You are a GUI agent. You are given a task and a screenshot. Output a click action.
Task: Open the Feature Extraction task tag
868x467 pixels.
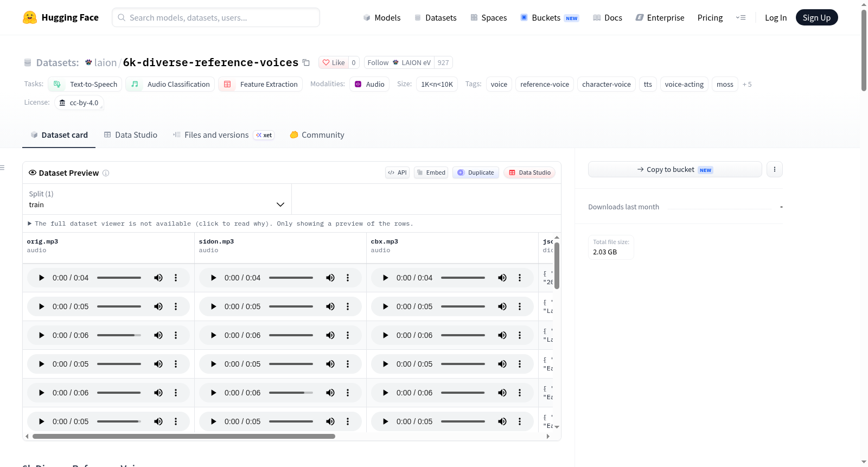(260, 84)
